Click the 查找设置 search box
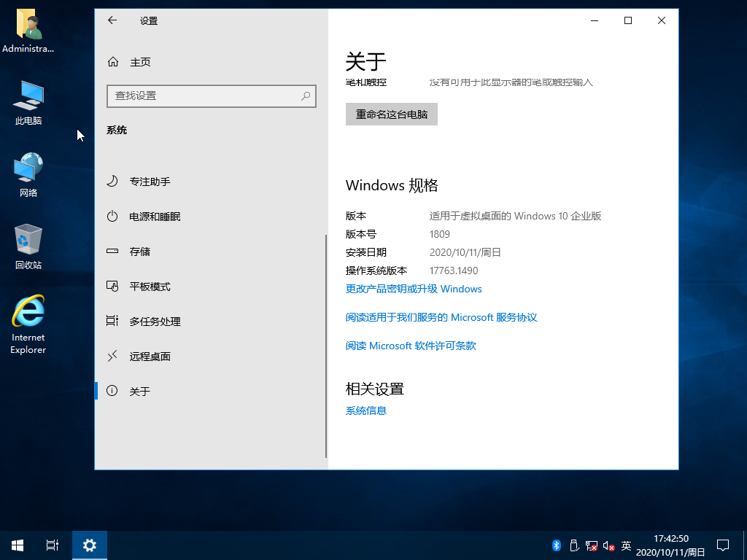This screenshot has width=747, height=560. pyautogui.click(x=212, y=96)
